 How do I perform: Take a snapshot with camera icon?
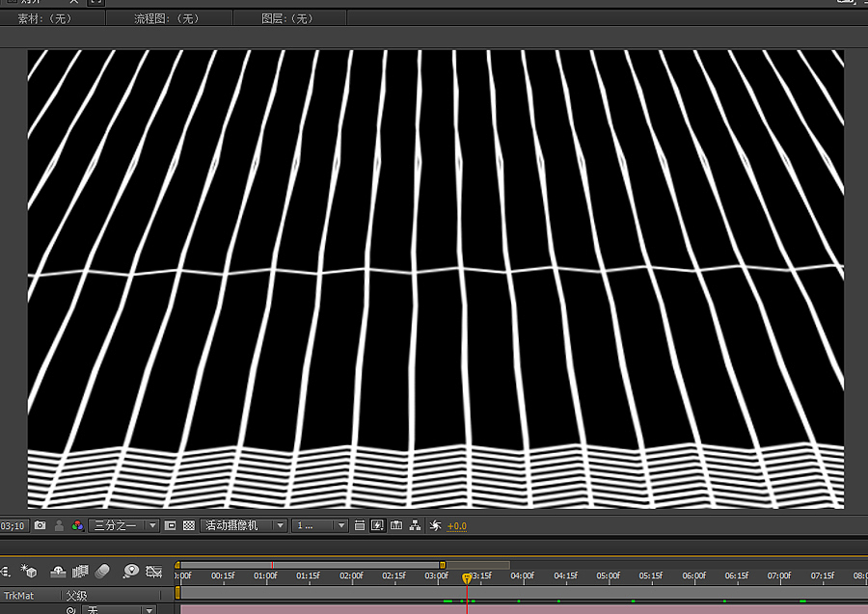tap(40, 525)
